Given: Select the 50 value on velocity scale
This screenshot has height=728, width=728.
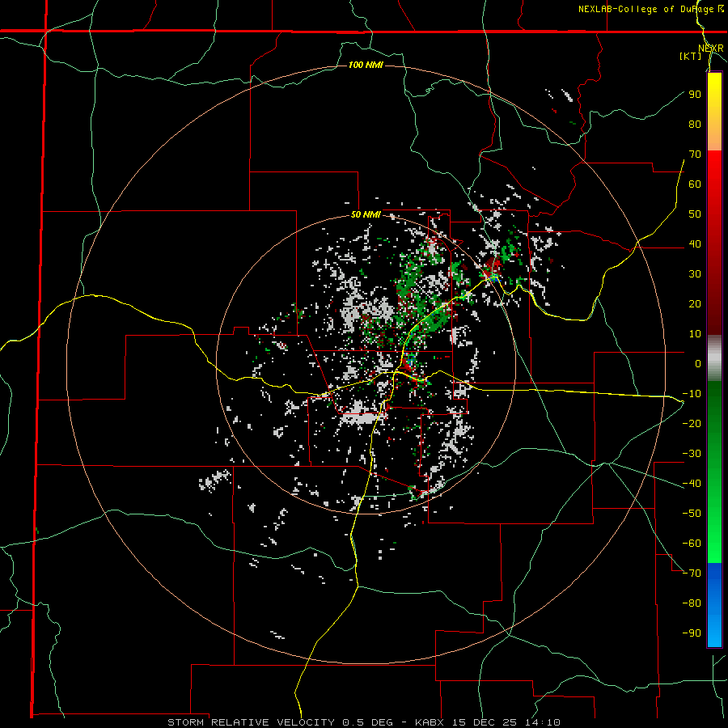Looking at the screenshot, I should pyautogui.click(x=695, y=214).
